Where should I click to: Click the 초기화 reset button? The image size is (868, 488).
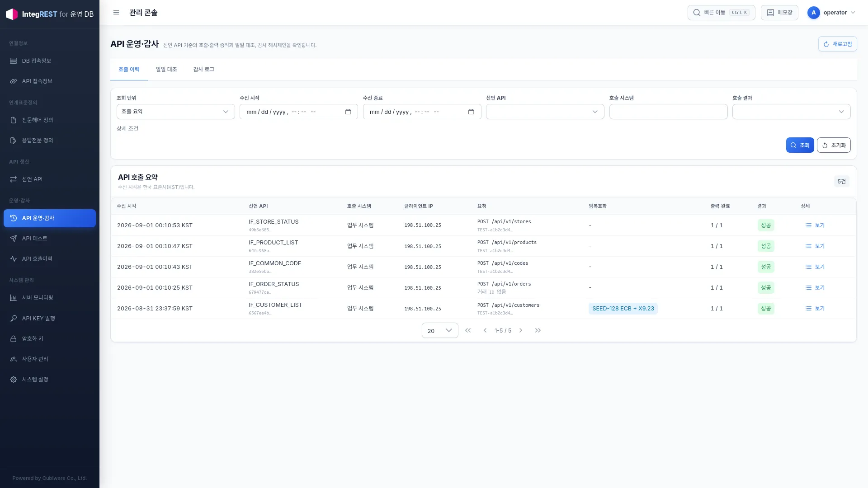click(x=834, y=145)
